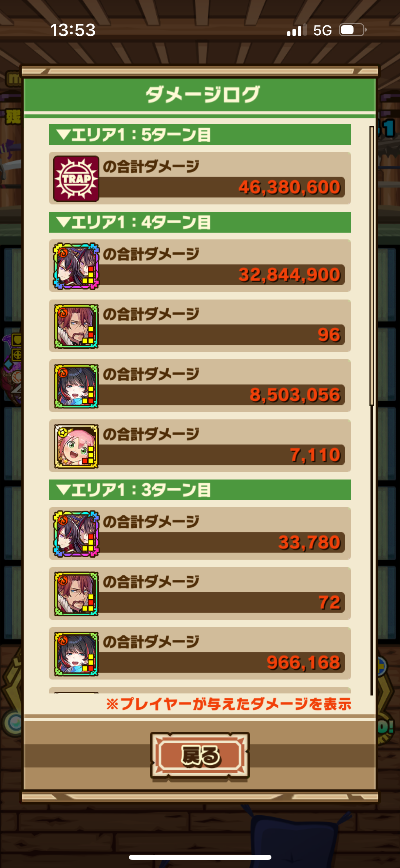
Task: Select the black-haired girl icon with 966,168 damage
Action: coord(76,654)
